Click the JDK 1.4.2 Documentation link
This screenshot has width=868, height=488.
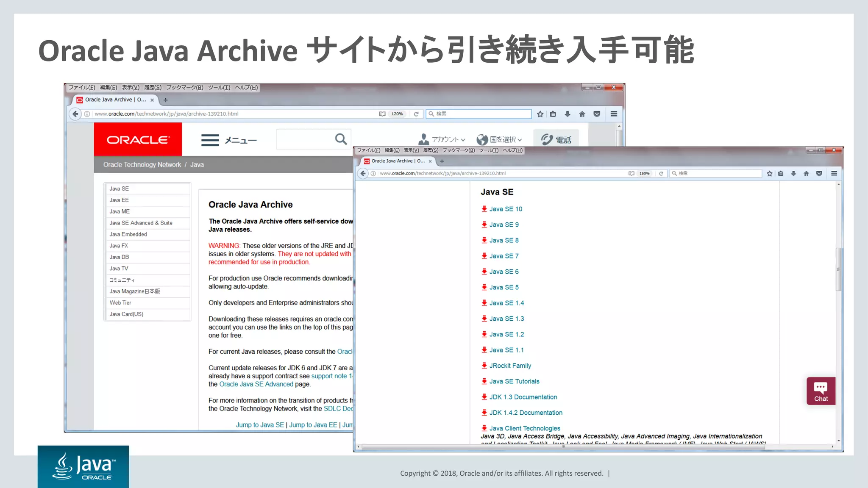coord(526,413)
